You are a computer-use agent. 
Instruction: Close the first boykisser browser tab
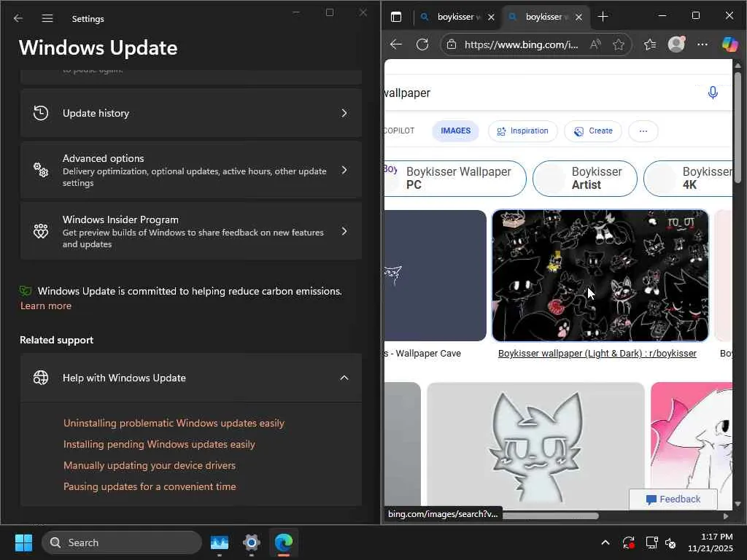pos(491,17)
